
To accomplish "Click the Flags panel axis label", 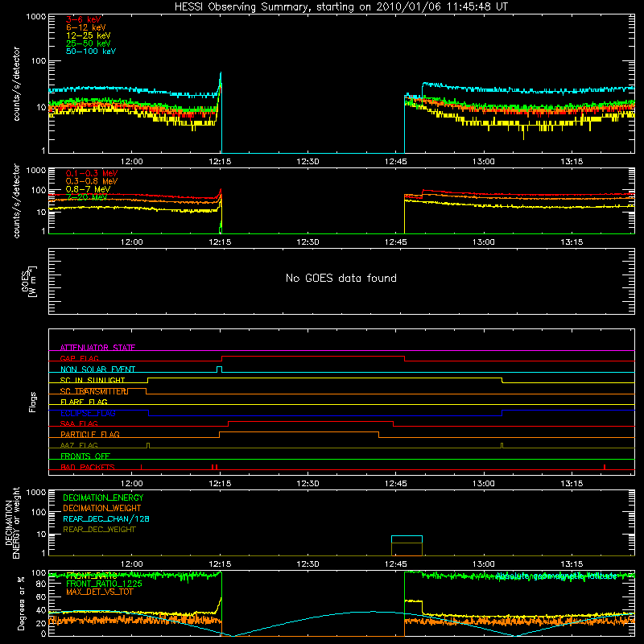I will (x=33, y=402).
